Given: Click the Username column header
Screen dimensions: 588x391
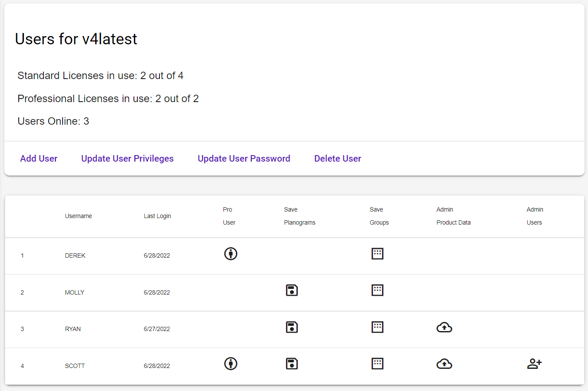Looking at the screenshot, I should [x=78, y=216].
